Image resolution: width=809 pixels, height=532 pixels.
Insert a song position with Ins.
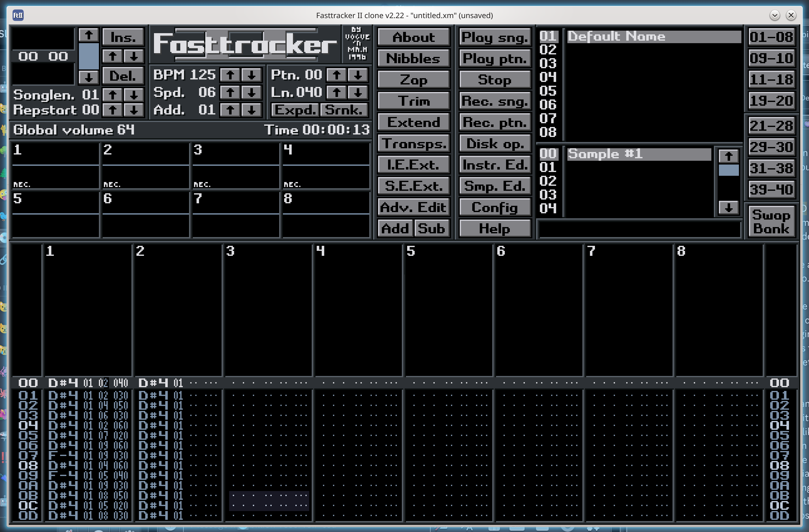[123, 37]
